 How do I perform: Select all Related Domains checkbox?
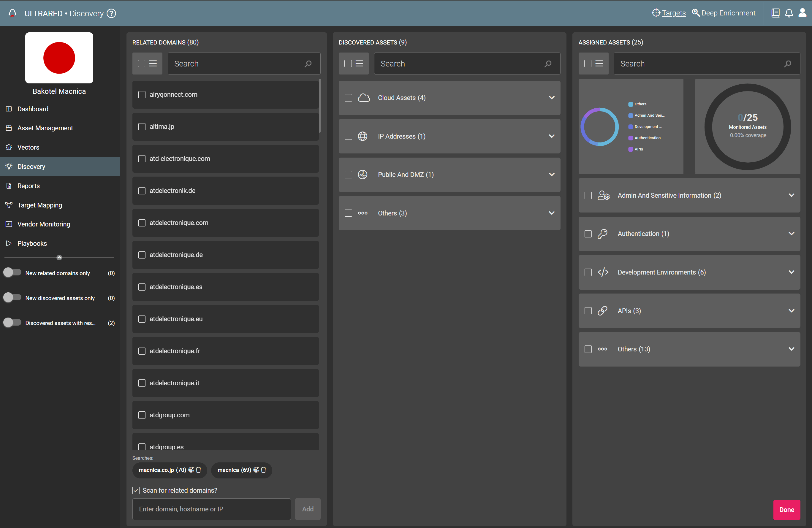(x=141, y=64)
